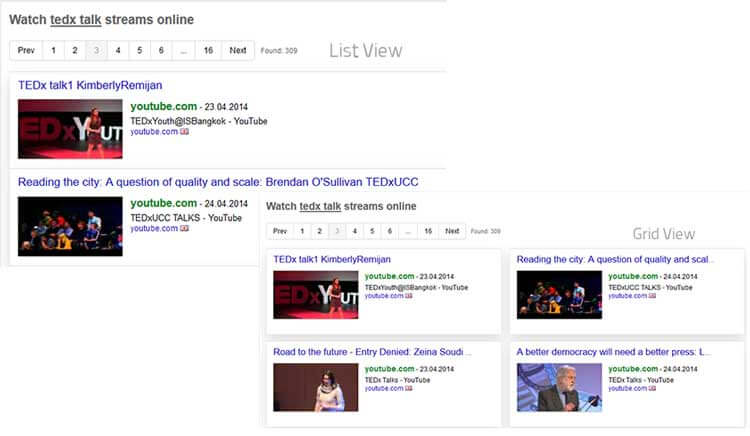The width and height of the screenshot is (750, 436).
Task: Click 'Found: 309' text in List View
Action: (279, 50)
